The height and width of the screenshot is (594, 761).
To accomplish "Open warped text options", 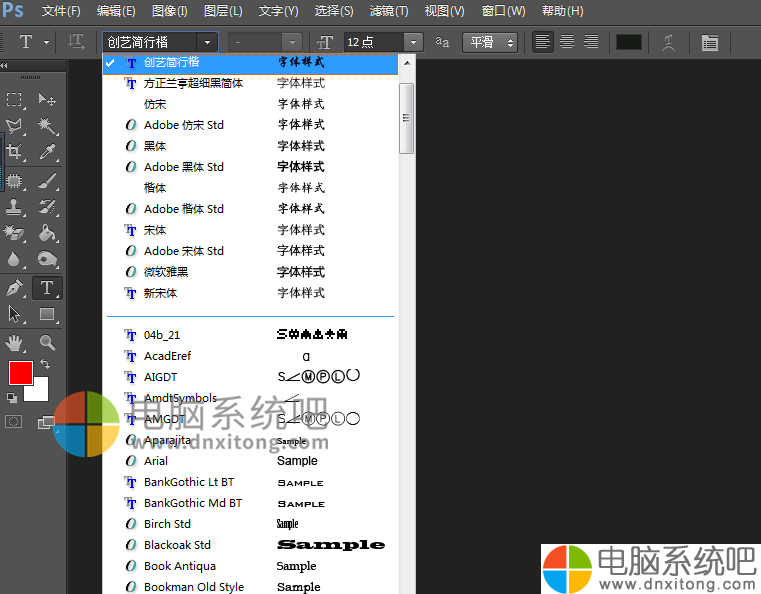I will click(x=669, y=42).
